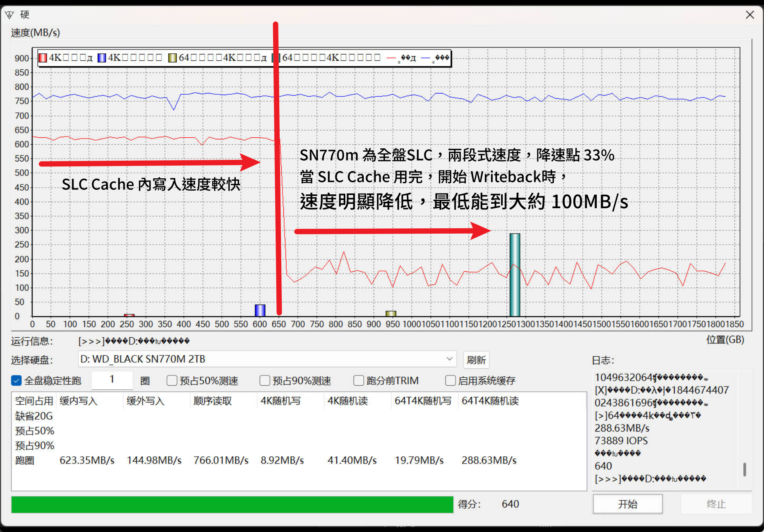This screenshot has height=532, width=764.
Task: Click the 766.01MB/s result cell
Action: pos(221,460)
